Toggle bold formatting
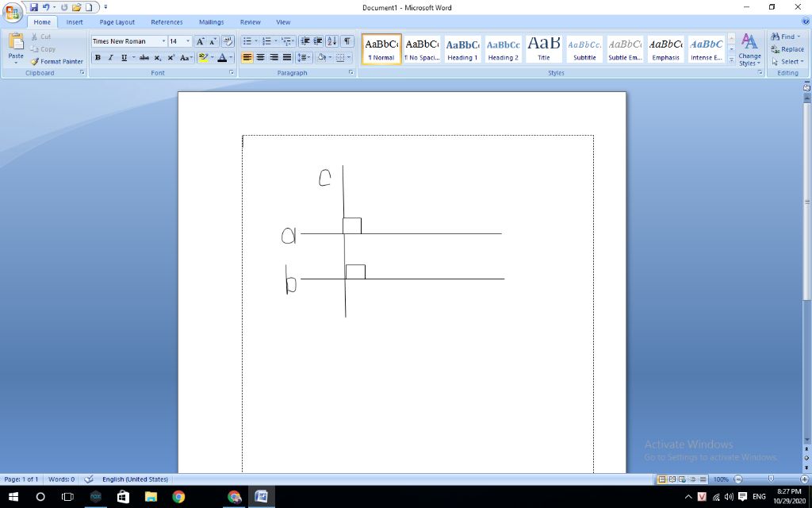This screenshot has height=508, width=812. pyautogui.click(x=98, y=57)
